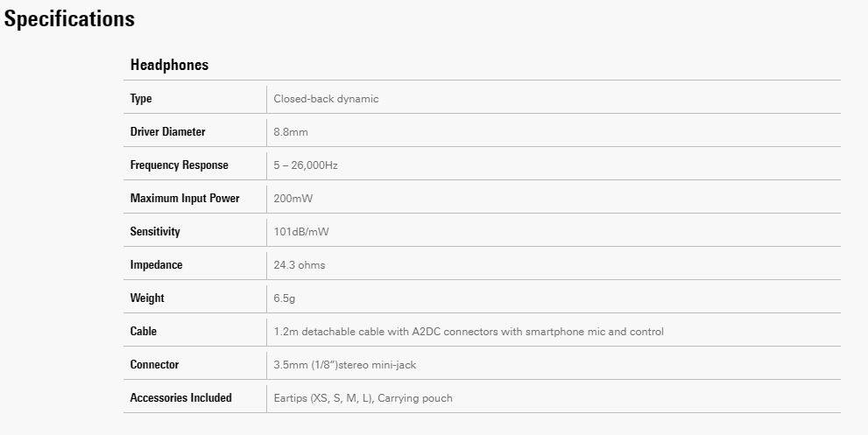Select the Type row label
The height and width of the screenshot is (435, 868).
click(141, 99)
